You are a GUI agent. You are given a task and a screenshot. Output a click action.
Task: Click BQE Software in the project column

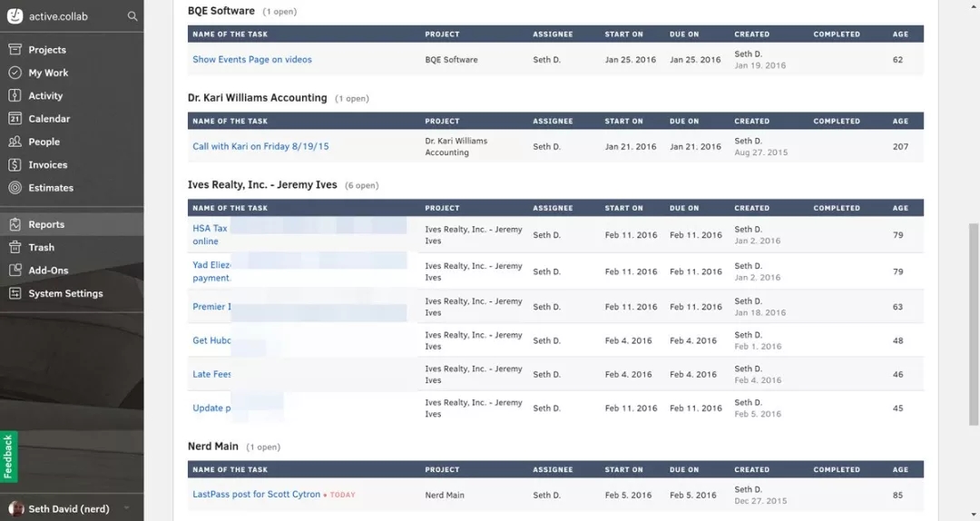coord(451,60)
